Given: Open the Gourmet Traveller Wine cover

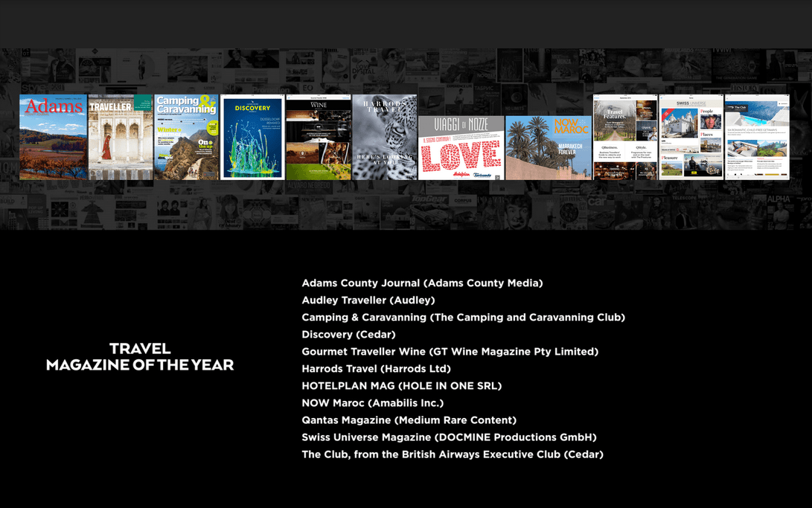Looking at the screenshot, I should click(319, 137).
